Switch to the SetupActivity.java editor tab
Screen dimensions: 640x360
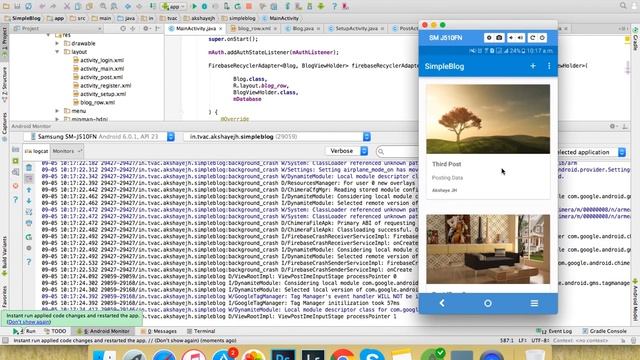[x=356, y=29]
